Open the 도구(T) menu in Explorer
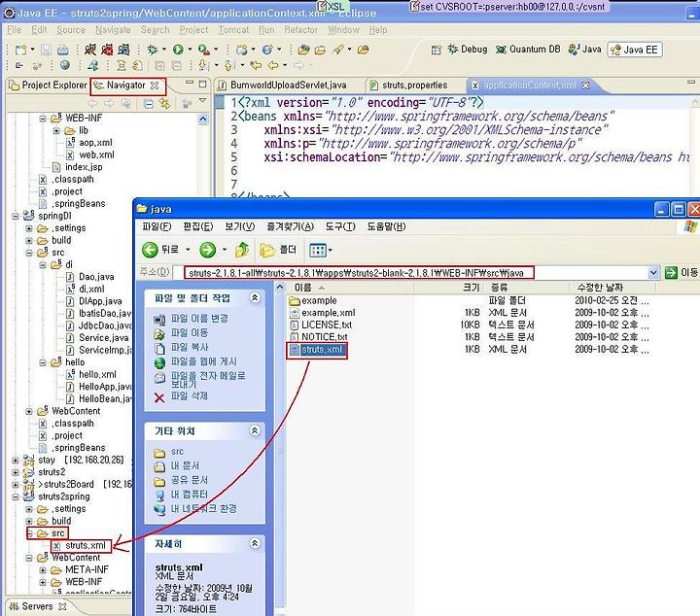The height and width of the screenshot is (616, 700). point(340,226)
